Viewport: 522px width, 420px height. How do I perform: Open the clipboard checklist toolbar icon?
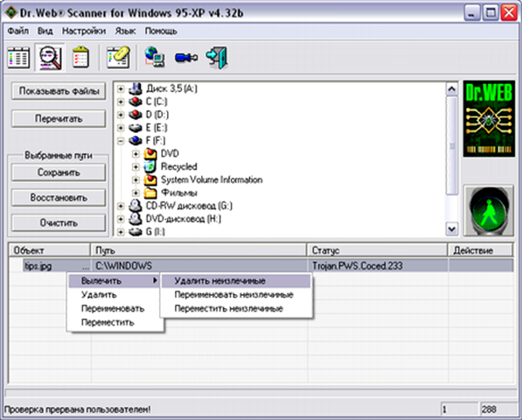point(80,58)
